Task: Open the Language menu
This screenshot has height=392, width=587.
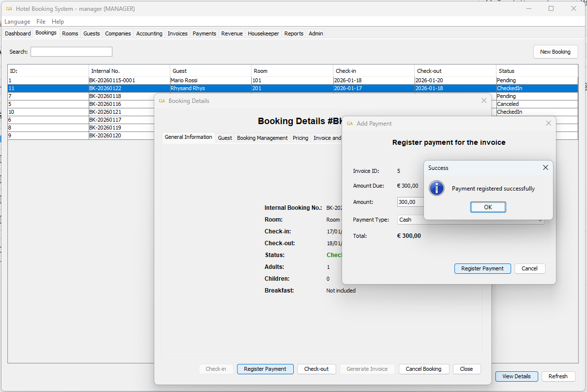Action: point(17,22)
